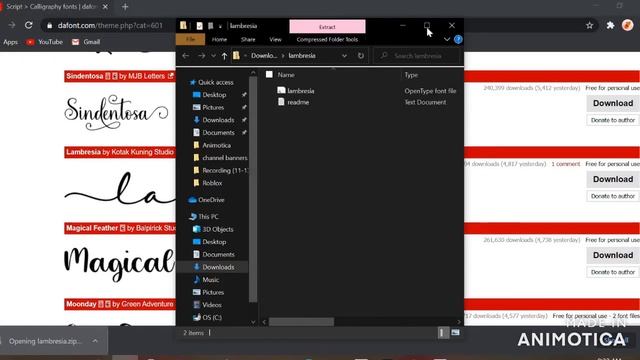Image resolution: width=640 pixels, height=360 pixels.
Task: Click the dafont.com address bar
Action: coord(109,25)
